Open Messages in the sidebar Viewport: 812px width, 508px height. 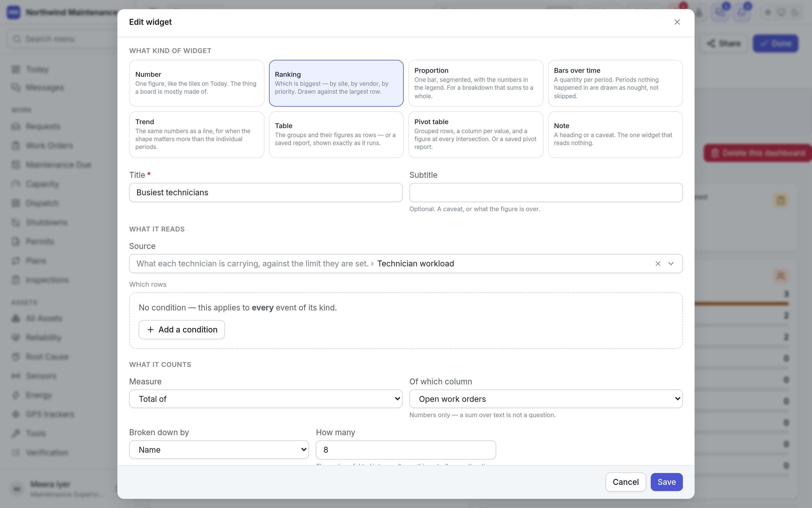(x=45, y=88)
